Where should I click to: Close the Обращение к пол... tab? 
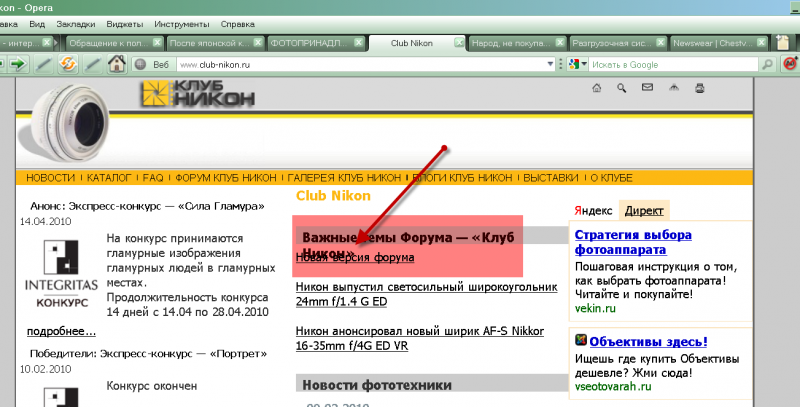[157, 42]
